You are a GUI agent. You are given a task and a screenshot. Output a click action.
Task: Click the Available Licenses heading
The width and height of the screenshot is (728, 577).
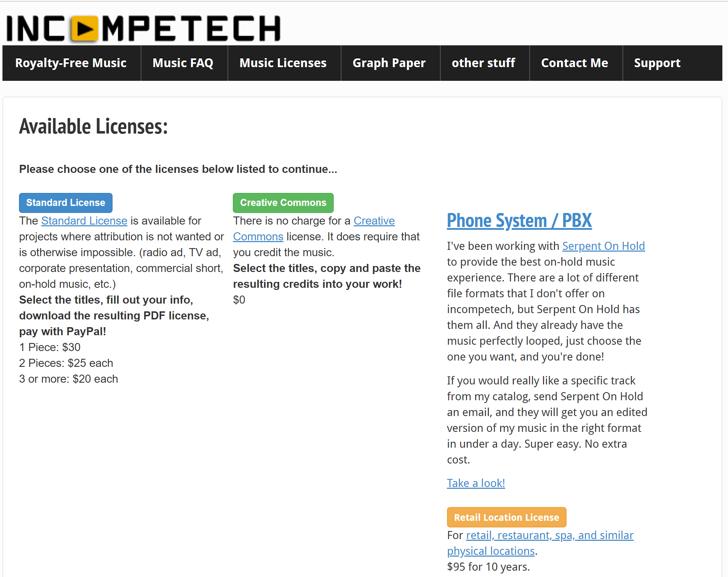[x=93, y=127]
